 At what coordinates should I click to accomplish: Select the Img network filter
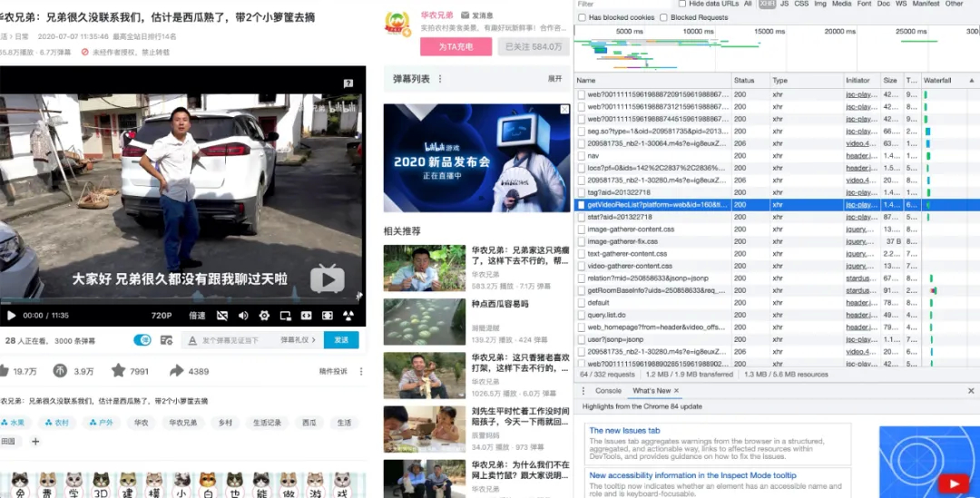click(x=820, y=4)
